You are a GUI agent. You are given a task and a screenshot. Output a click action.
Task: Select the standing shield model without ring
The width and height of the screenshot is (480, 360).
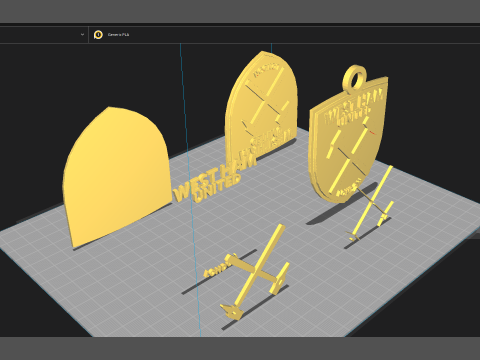coord(261,107)
